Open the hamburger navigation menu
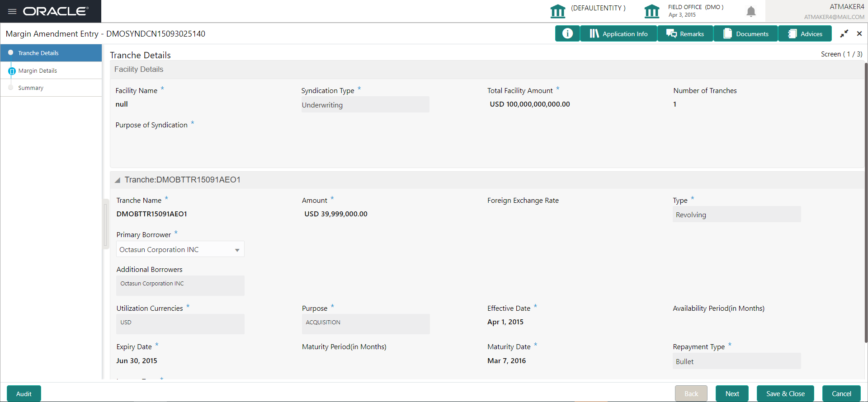The height and width of the screenshot is (402, 868). point(12,11)
